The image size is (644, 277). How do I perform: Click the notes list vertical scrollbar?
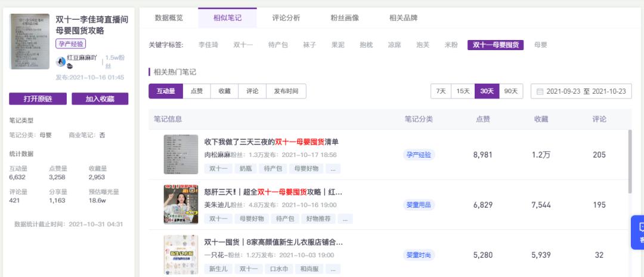tap(630, 162)
